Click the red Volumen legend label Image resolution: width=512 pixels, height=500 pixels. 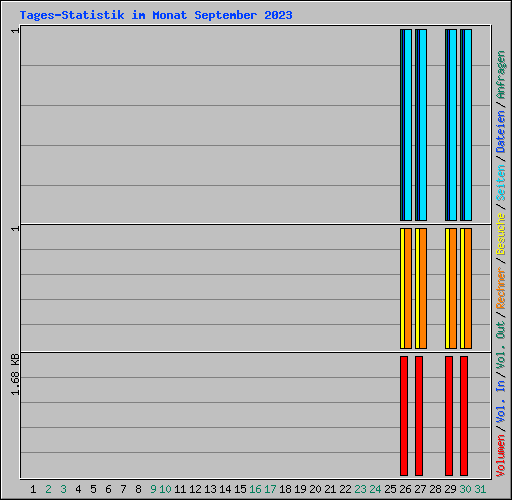click(500, 456)
